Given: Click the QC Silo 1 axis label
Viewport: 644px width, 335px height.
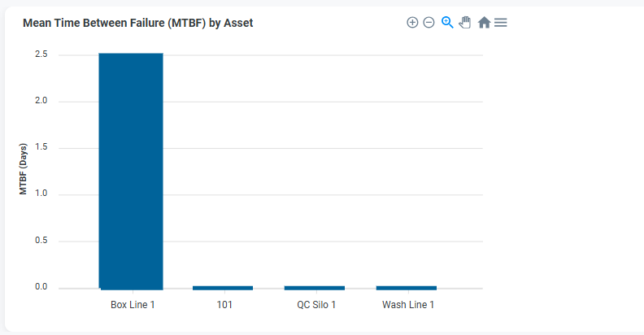Looking at the screenshot, I should (x=316, y=305).
